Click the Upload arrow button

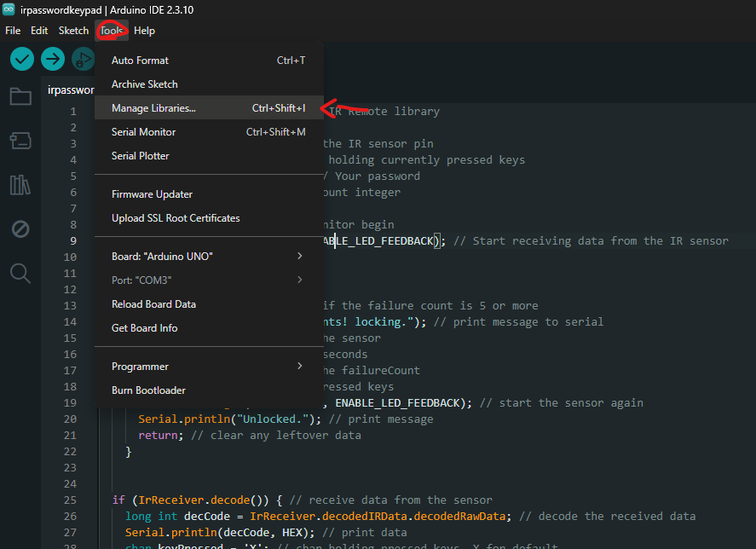[53, 60]
